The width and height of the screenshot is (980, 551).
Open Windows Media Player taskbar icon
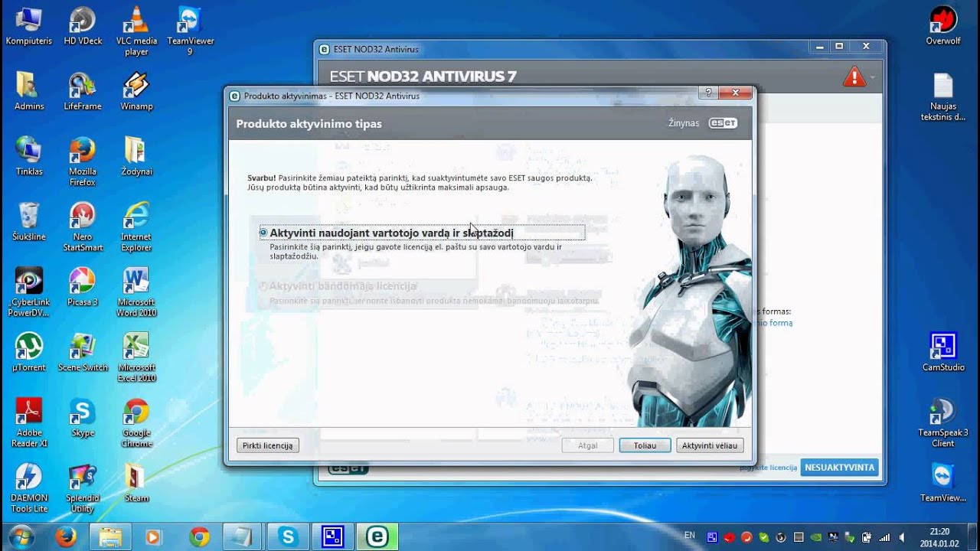[153, 536]
